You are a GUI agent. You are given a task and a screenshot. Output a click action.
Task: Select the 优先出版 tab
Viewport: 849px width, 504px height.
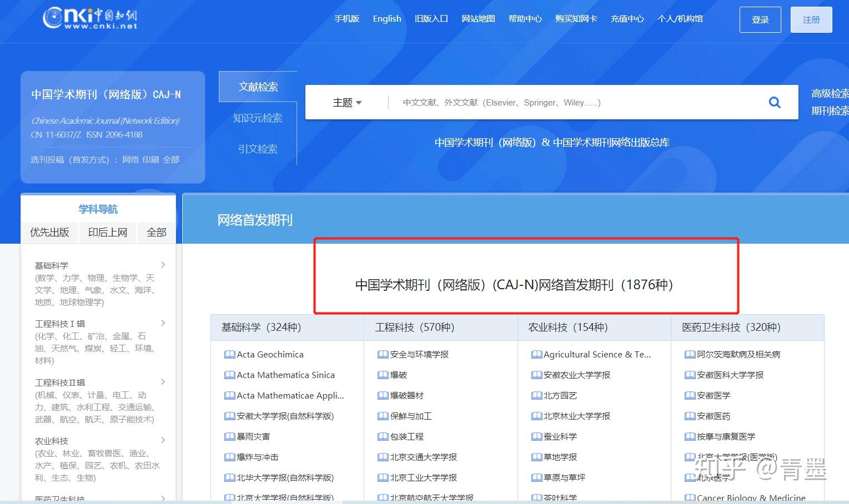click(x=50, y=233)
